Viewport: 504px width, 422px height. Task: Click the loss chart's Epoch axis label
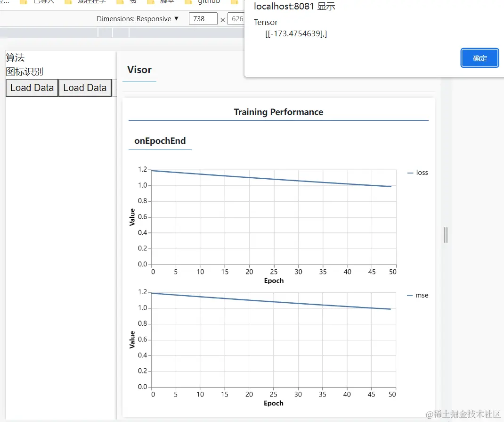(x=274, y=281)
